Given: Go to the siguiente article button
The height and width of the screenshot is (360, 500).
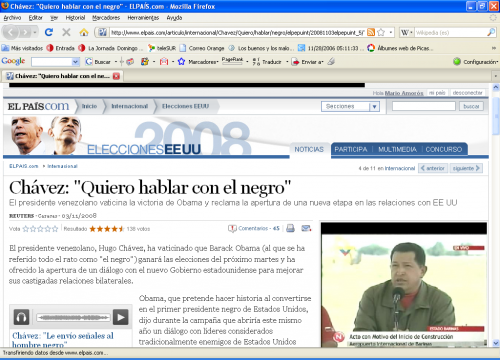Looking at the screenshot, I should [x=466, y=168].
